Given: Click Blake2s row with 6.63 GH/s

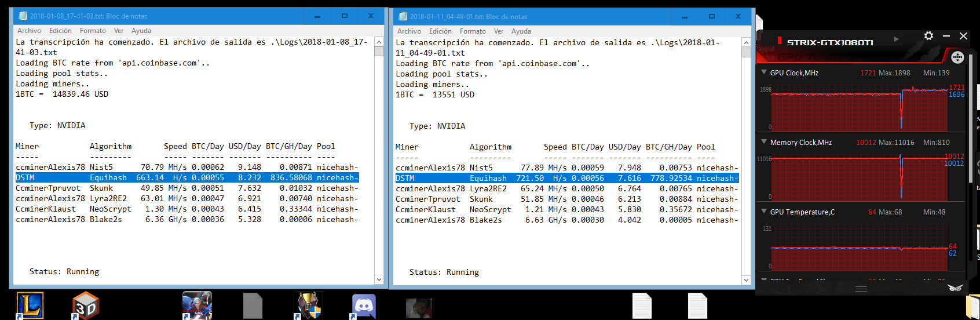Looking at the screenshot, I should coord(567,220).
